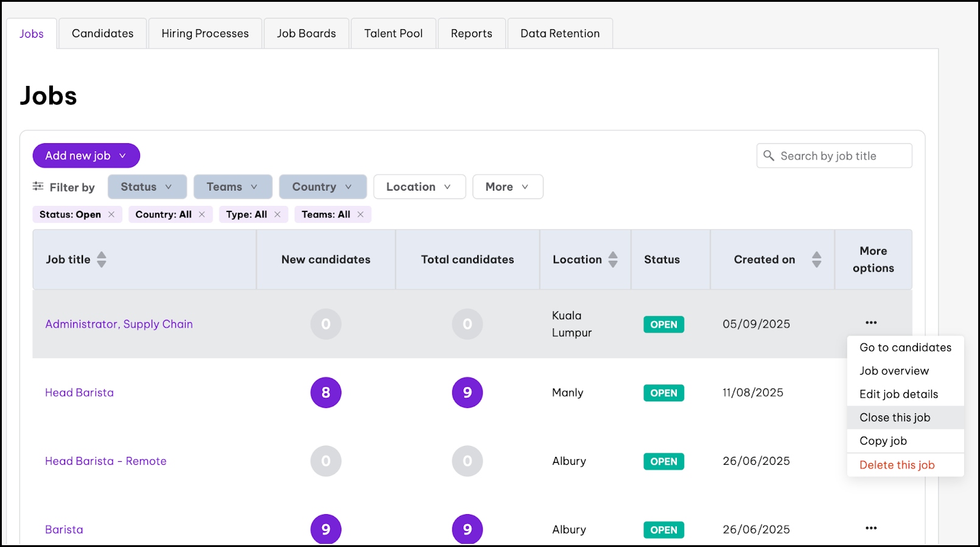Open the Location filter dropdown
The height and width of the screenshot is (547, 980).
(x=419, y=187)
